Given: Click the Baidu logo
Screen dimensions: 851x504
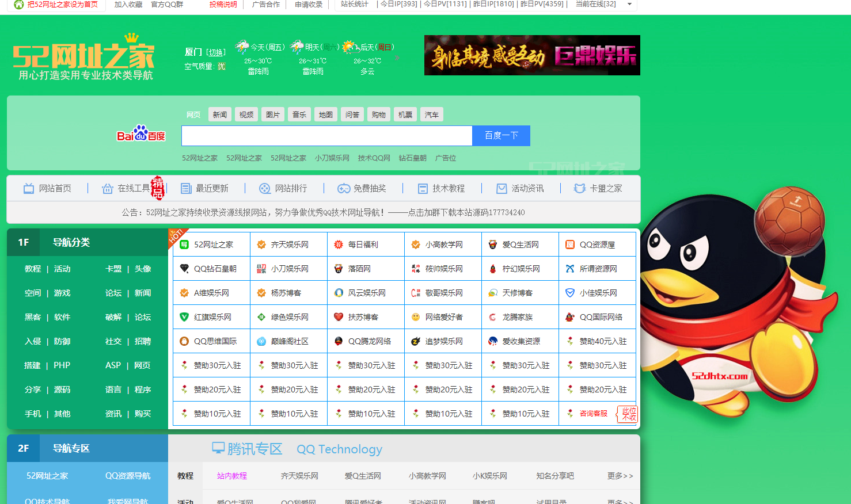Looking at the screenshot, I should [x=141, y=134].
